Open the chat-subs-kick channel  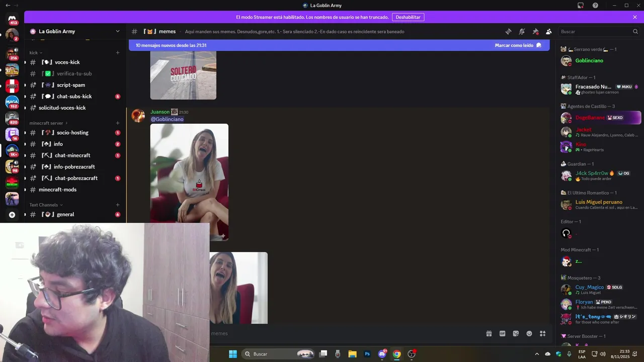tap(75, 97)
